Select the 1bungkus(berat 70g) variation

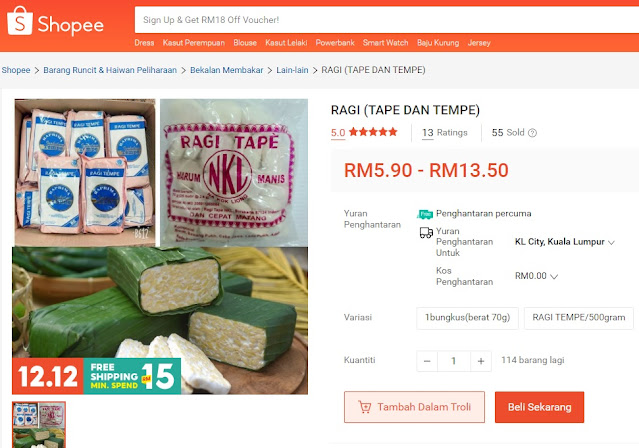click(467, 318)
